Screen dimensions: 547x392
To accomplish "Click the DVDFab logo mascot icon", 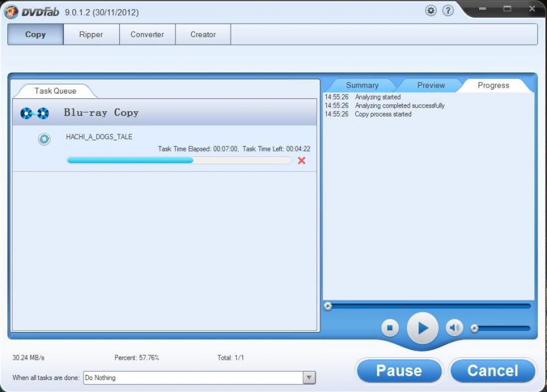I will pos(11,12).
